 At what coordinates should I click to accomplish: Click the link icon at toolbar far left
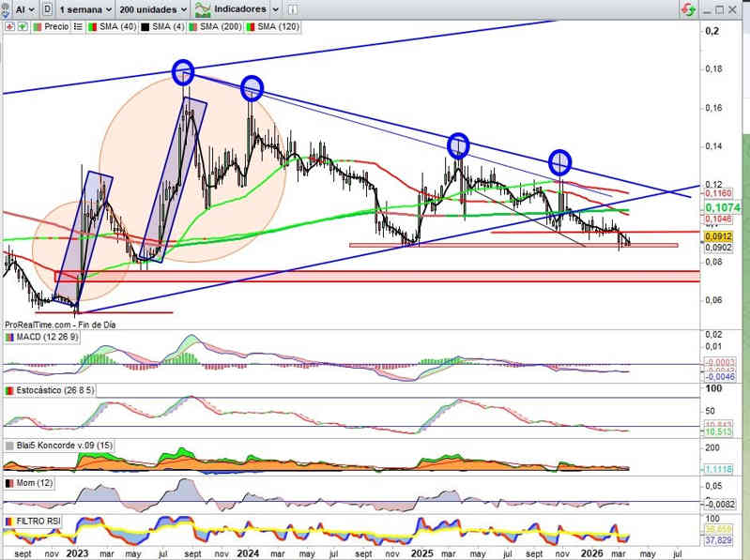pyautogui.click(x=7, y=8)
